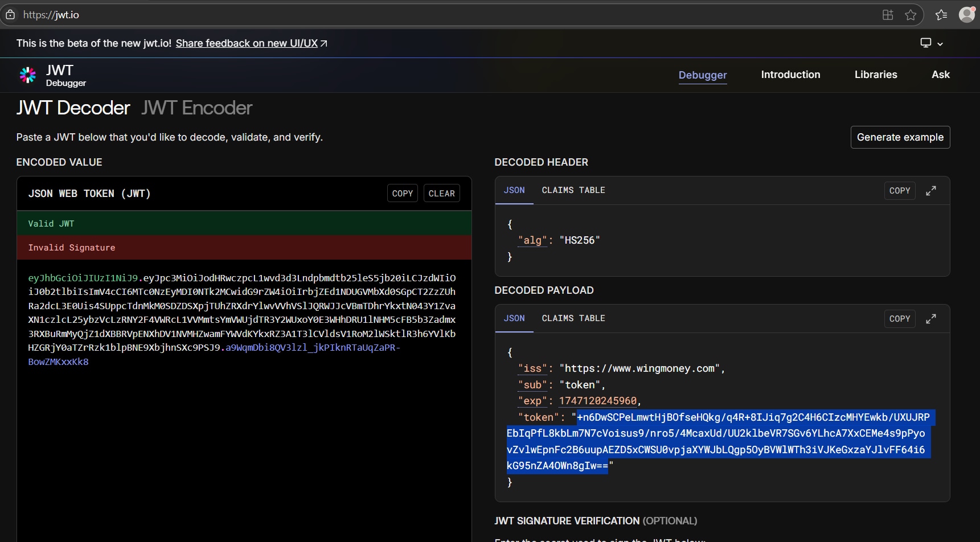This screenshot has width=980, height=542.
Task: Select JSON tab in decoded header
Action: 514,190
